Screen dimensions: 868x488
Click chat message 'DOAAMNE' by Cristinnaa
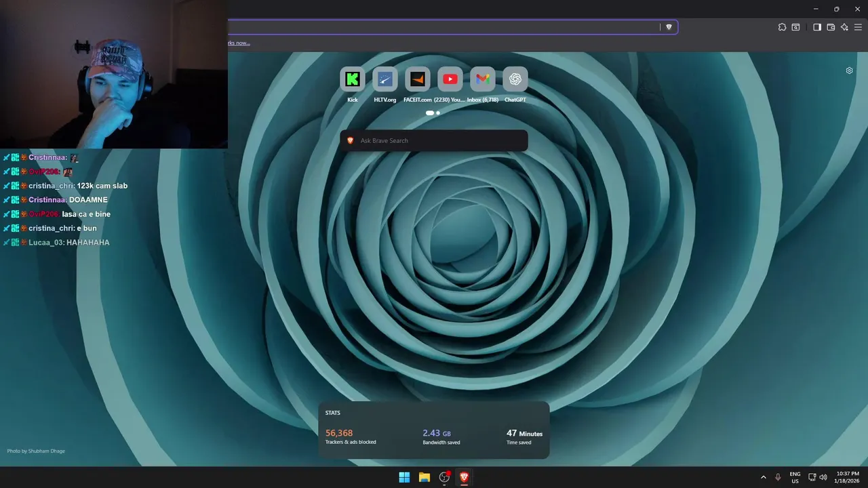click(x=88, y=200)
